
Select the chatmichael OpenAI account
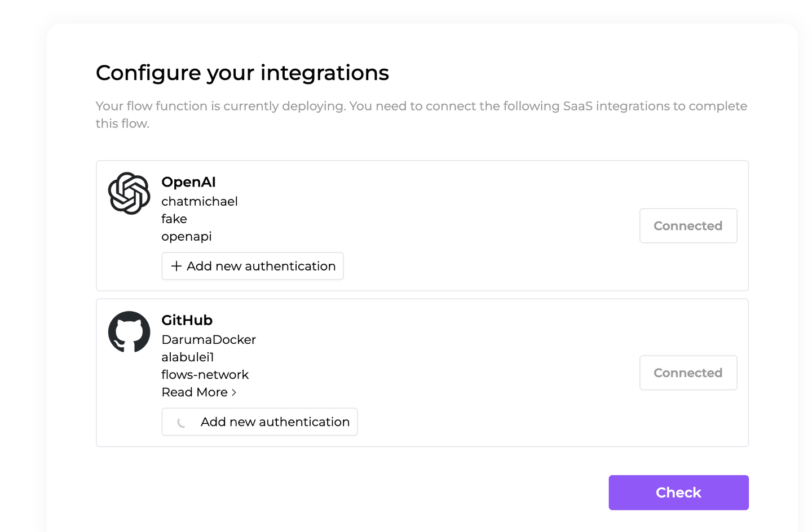point(200,201)
